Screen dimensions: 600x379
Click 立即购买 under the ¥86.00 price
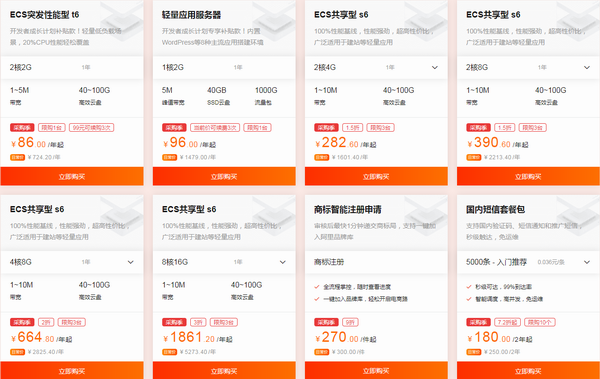pyautogui.click(x=72, y=176)
